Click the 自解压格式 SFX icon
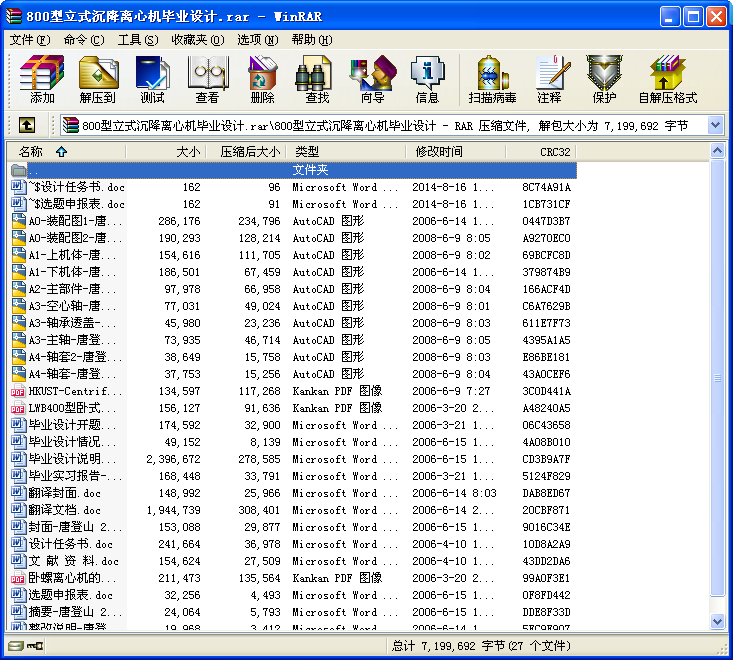Screen dimensions: 733x660 click(x=667, y=79)
